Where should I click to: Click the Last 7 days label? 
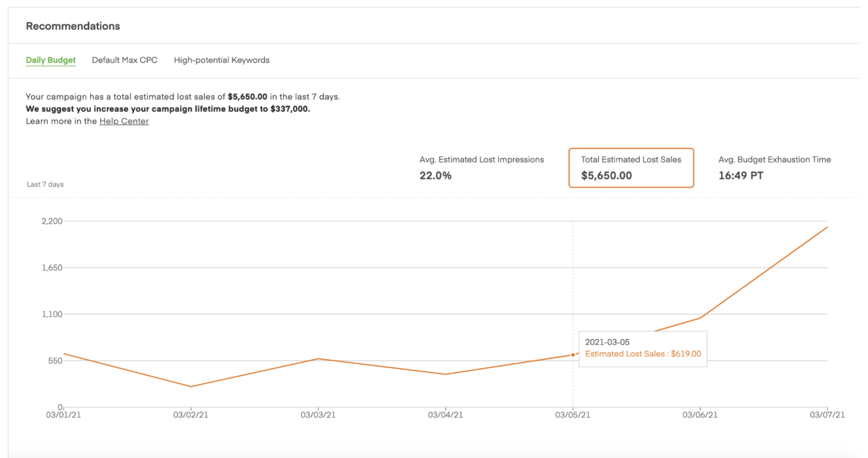click(x=45, y=185)
